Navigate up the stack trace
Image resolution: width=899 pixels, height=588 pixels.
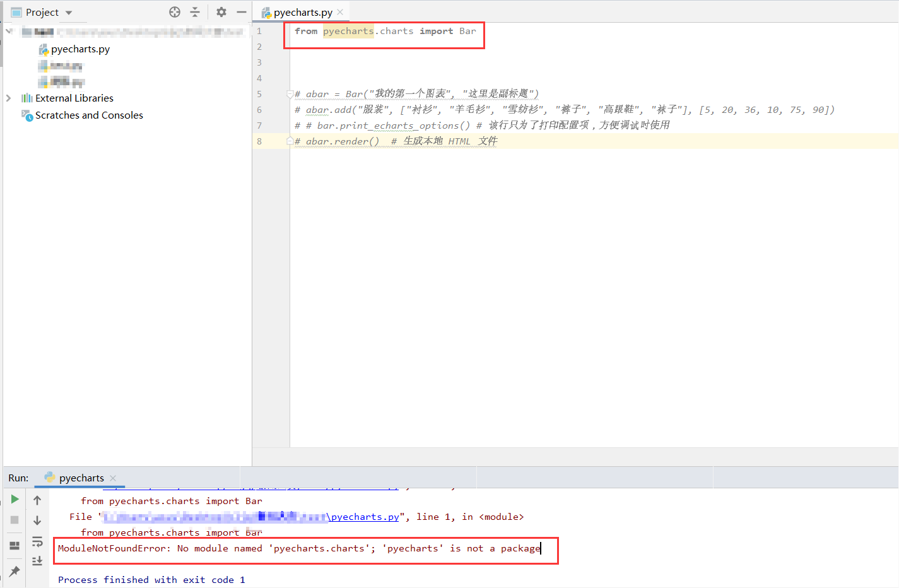pos(37,499)
